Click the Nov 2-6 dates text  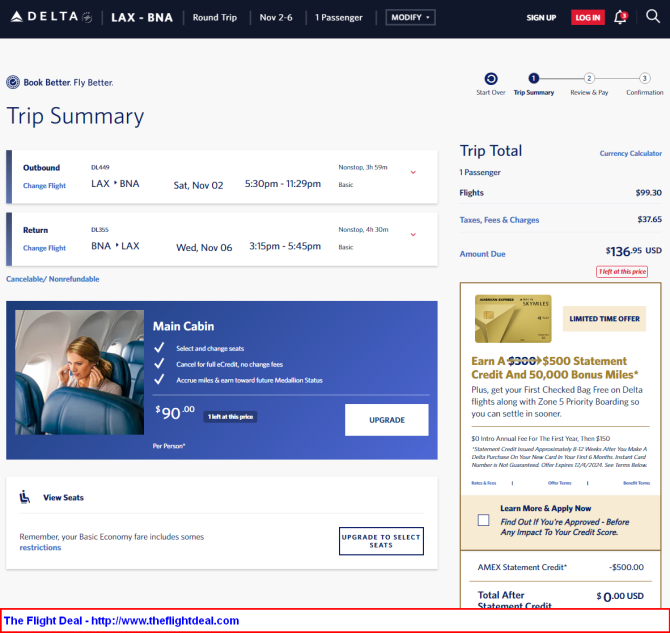point(276,18)
